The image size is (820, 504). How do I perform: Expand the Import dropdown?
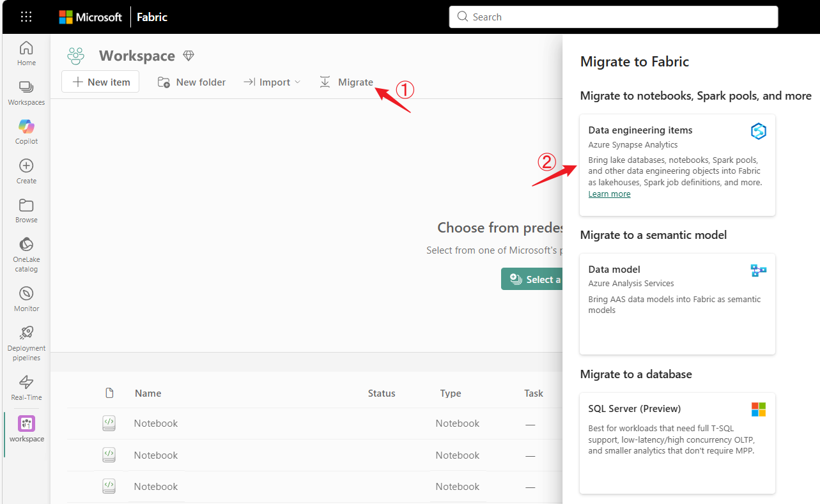pyautogui.click(x=272, y=82)
